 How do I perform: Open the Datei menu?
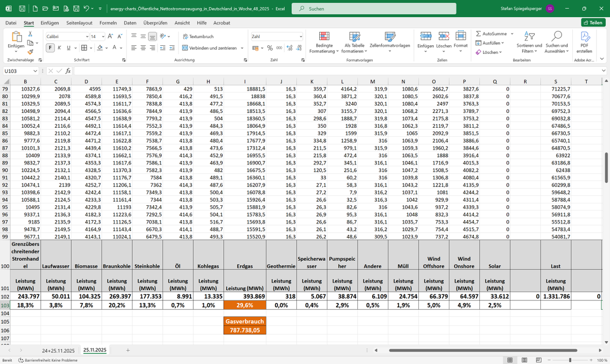pos(11,23)
